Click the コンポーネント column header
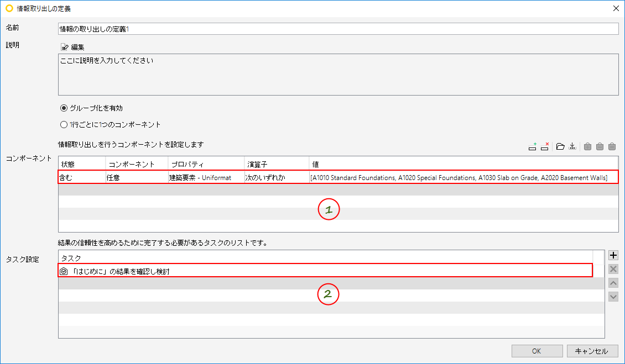This screenshot has height=364, width=625. (137, 164)
